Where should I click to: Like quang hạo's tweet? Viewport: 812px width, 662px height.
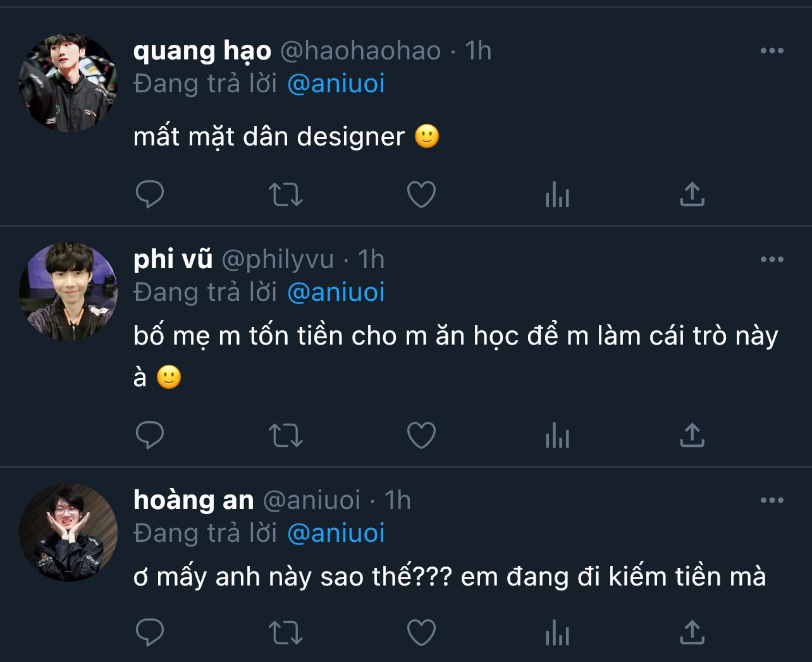click(421, 195)
